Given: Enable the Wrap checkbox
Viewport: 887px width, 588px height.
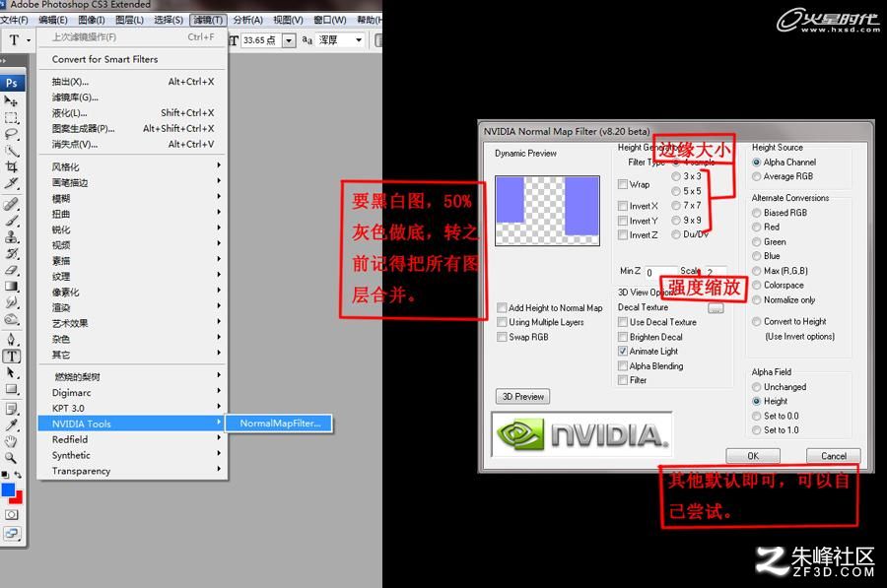Looking at the screenshot, I should tap(623, 184).
